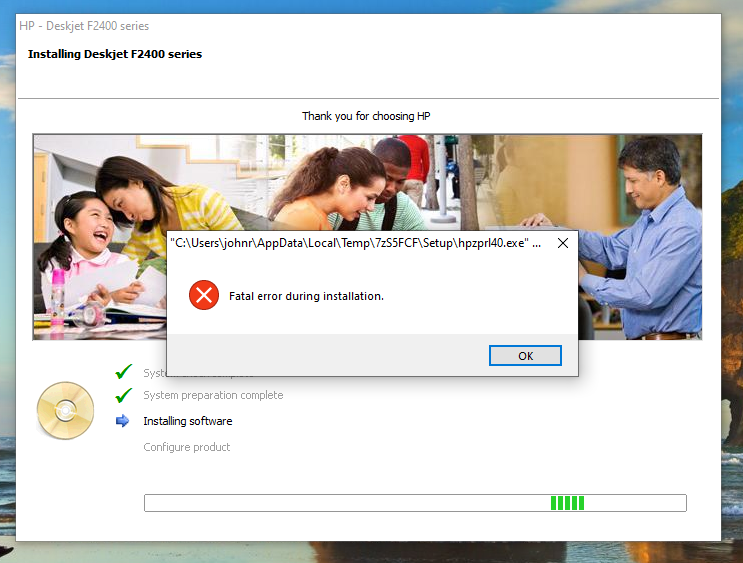Click the "System preparation complete" step text

tap(213, 395)
